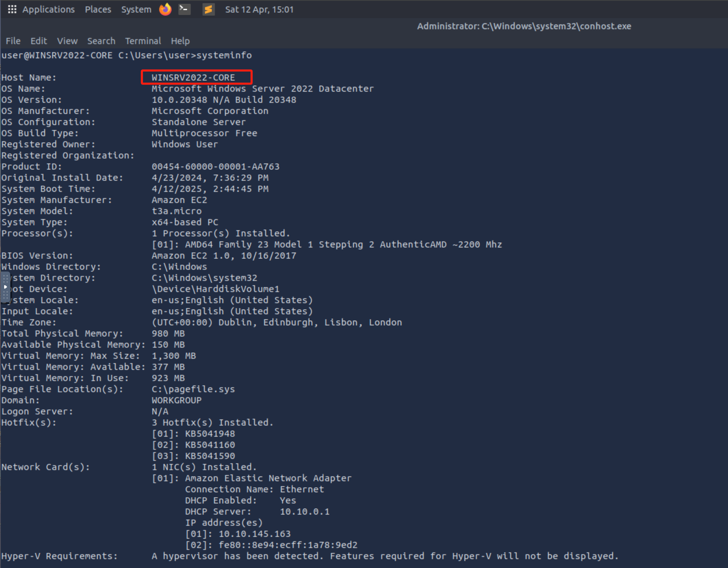Open the Applications menu

pos(48,9)
